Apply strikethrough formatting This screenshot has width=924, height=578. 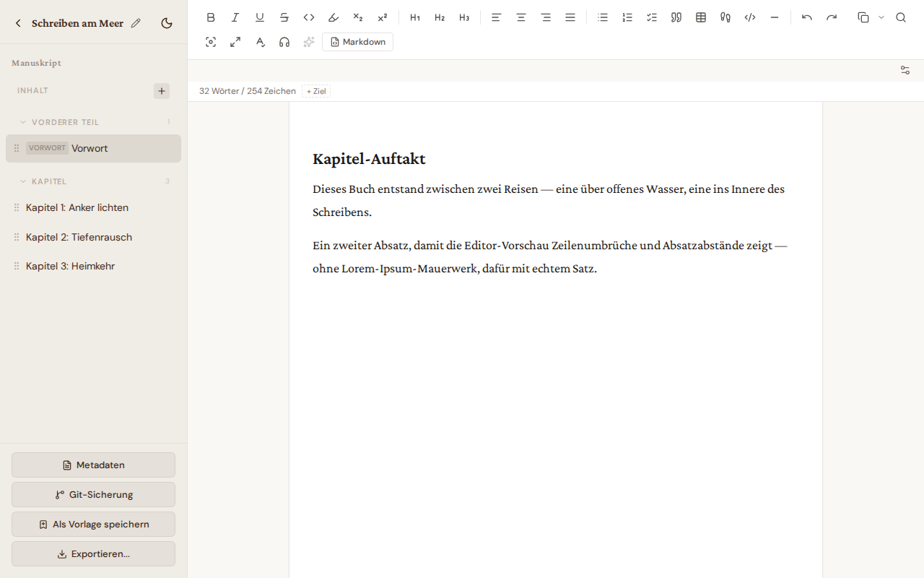point(284,17)
